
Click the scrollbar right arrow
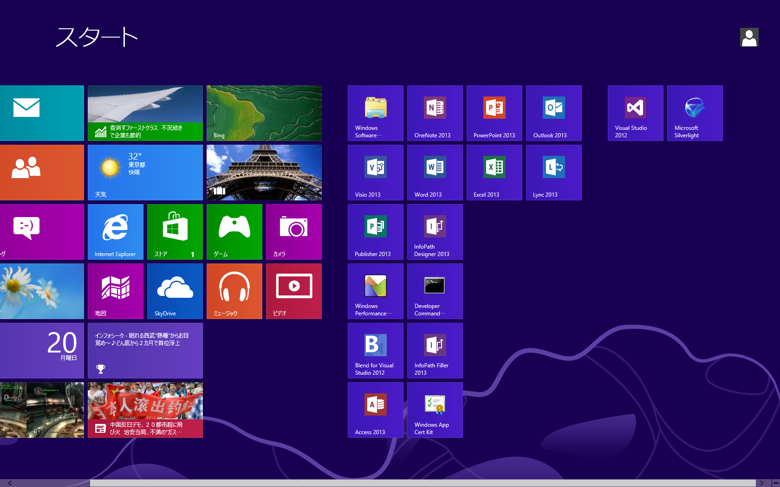click(x=762, y=483)
